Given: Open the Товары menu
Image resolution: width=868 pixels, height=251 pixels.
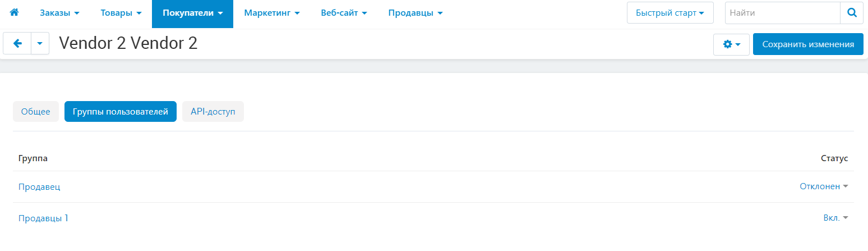Looking at the screenshot, I should 121,13.
